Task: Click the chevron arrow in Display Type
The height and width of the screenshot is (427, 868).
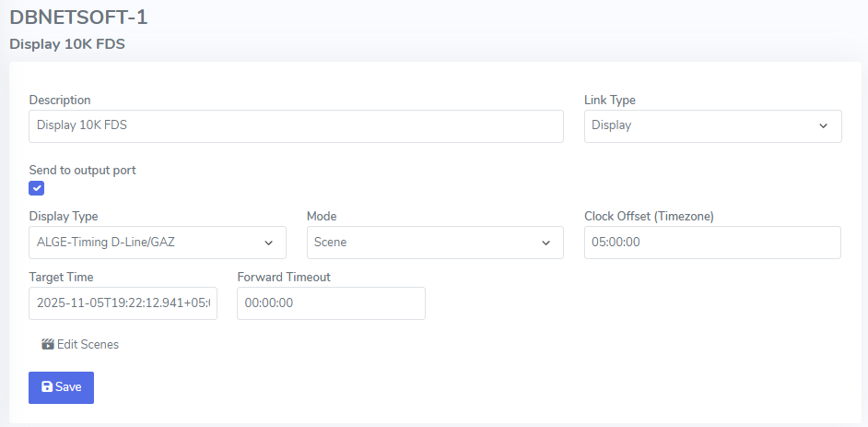Action: 268,243
